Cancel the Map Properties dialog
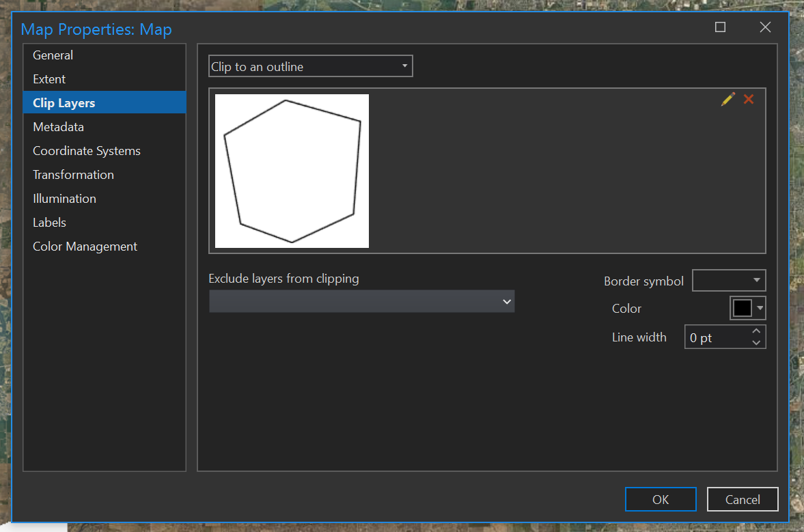This screenshot has width=804, height=532. [742, 499]
